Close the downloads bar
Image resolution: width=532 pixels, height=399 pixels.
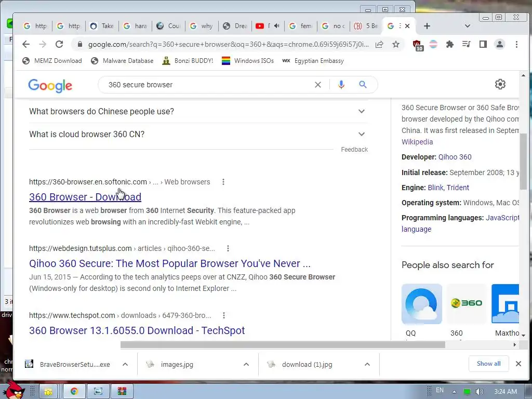[518, 364]
